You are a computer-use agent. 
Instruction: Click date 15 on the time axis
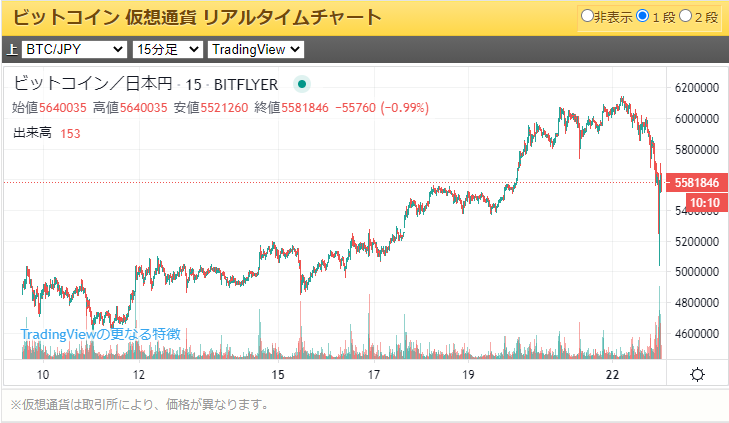click(x=278, y=375)
